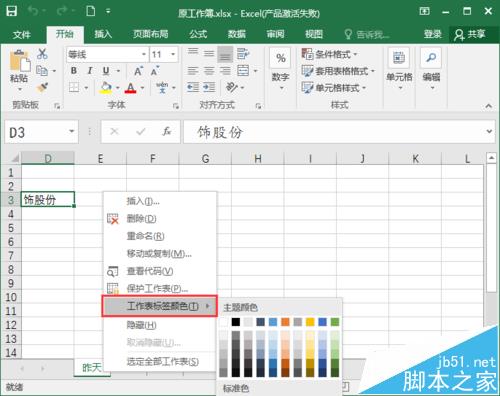Image resolution: width=500 pixels, height=396 pixels.
Task: Click the Format Painter brush icon
Action: pos(42,88)
